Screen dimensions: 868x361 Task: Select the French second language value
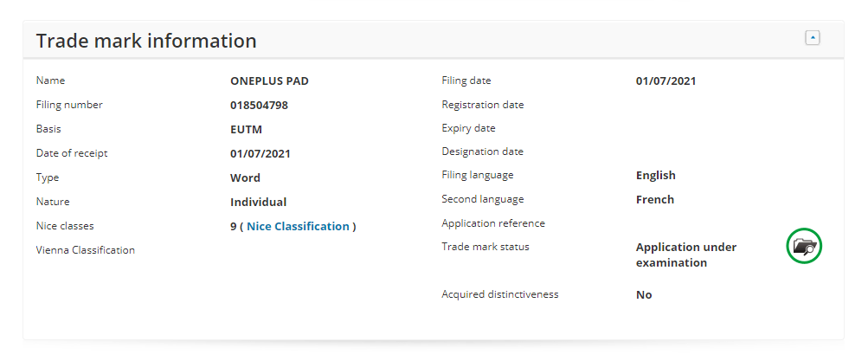pyautogui.click(x=654, y=199)
